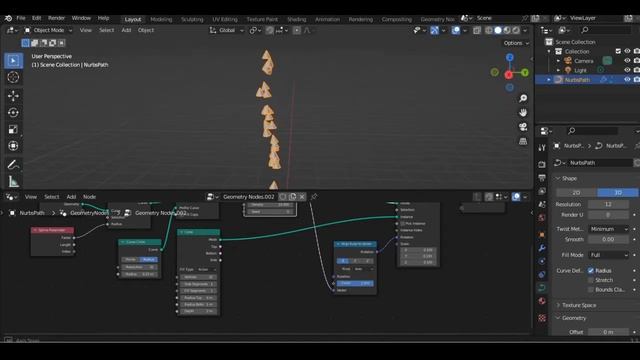640x360 pixels.
Task: Switch perspective/orthographic with grid icon
Action: pos(523,141)
